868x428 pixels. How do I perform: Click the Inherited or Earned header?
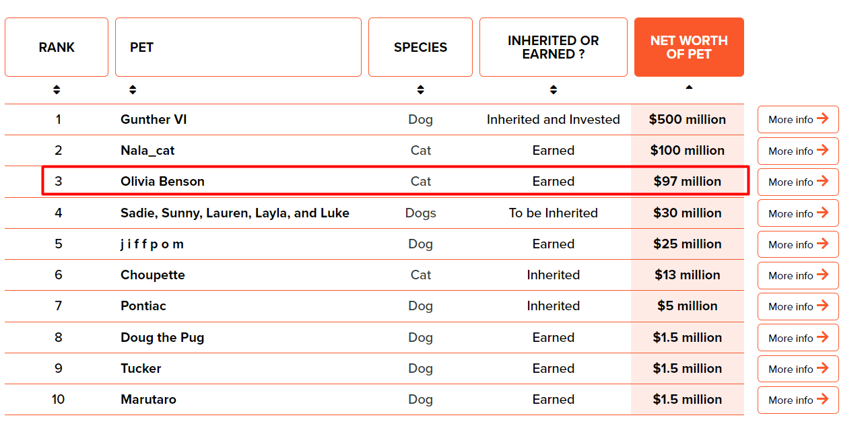(x=553, y=47)
